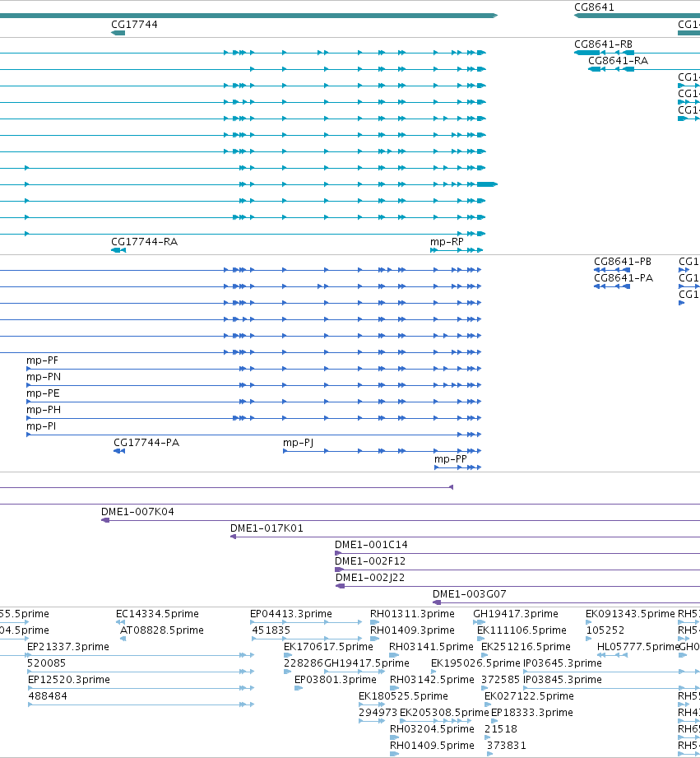Click the EC14334.5prime EST label
The height and width of the screenshot is (758, 700).
[157, 614]
